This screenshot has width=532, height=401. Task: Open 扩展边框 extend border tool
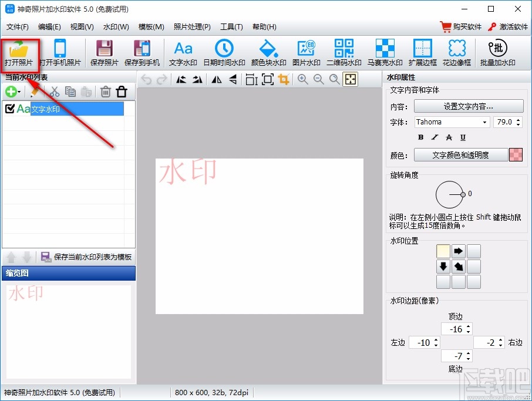[422, 53]
